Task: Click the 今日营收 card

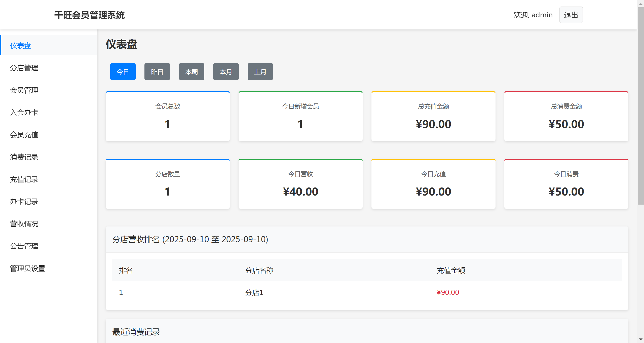Action: pyautogui.click(x=300, y=184)
